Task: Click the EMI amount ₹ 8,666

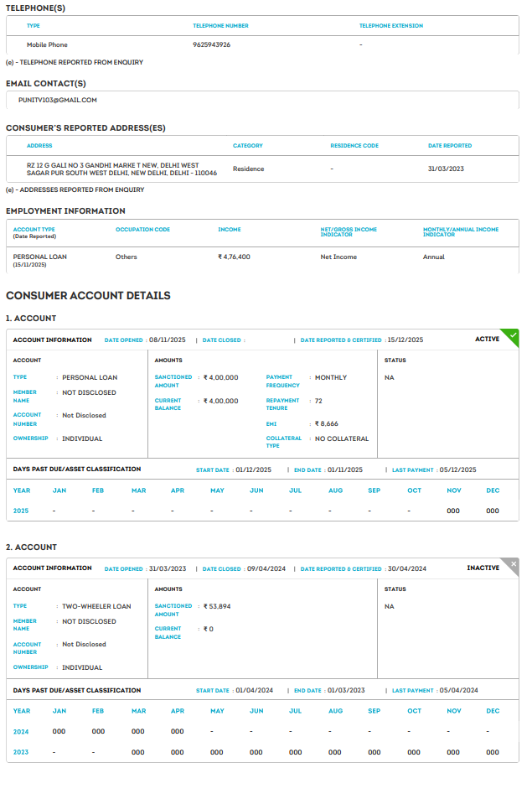Action: point(327,424)
